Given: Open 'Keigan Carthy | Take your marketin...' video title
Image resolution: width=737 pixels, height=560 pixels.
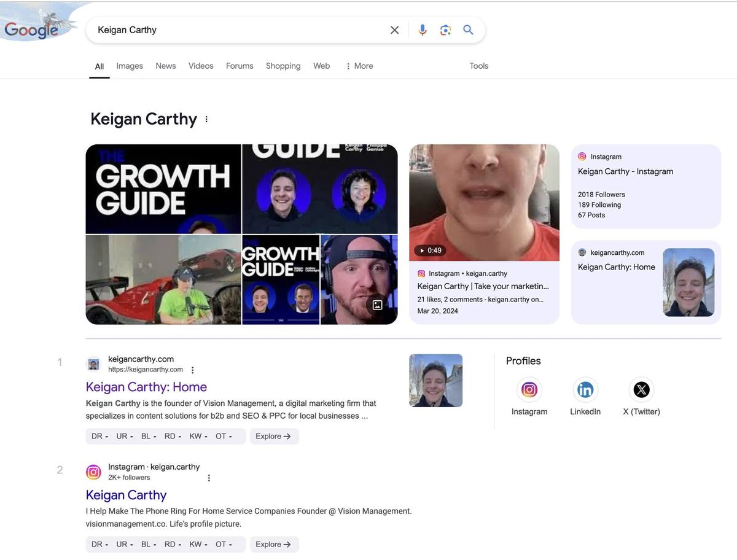Looking at the screenshot, I should (x=483, y=286).
